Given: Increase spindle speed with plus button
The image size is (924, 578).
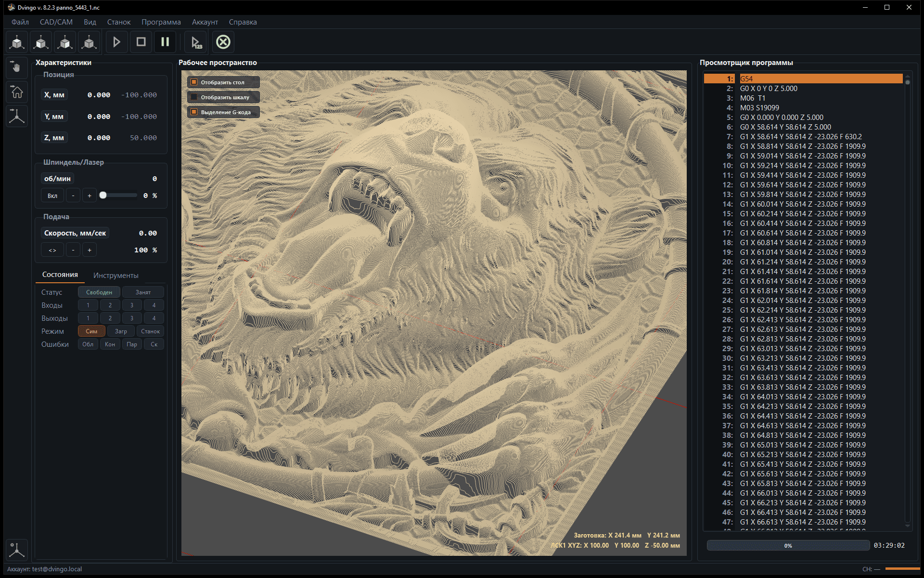Looking at the screenshot, I should pyautogui.click(x=90, y=196).
